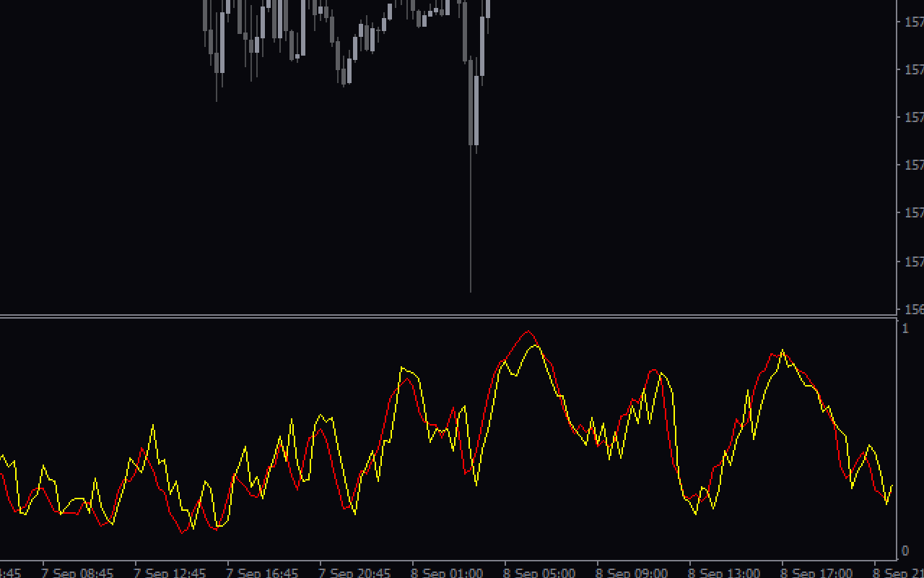
Task: Click the 8 Sep 09:00 time label
Action: click(632, 573)
